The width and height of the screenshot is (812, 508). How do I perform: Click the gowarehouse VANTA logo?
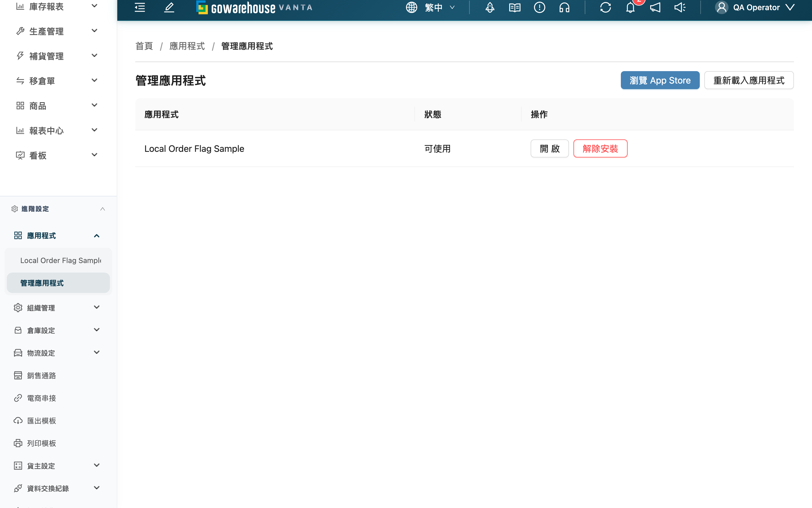pos(254,7)
